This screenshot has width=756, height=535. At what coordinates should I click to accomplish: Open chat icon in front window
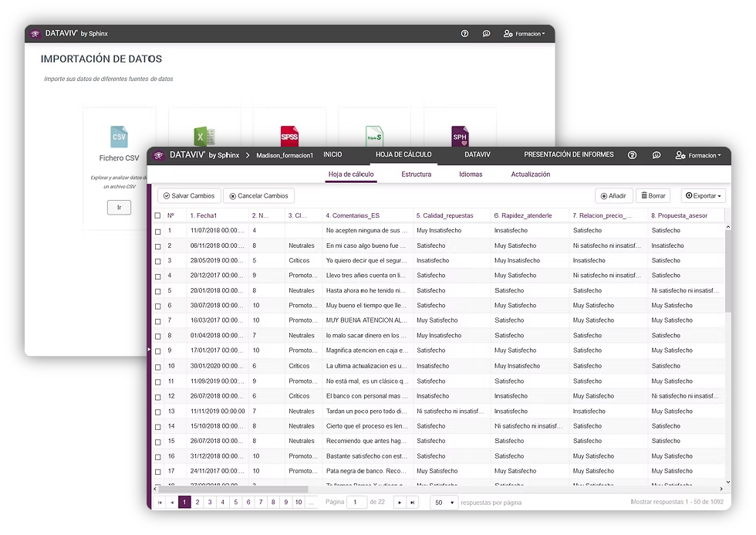[x=656, y=155]
